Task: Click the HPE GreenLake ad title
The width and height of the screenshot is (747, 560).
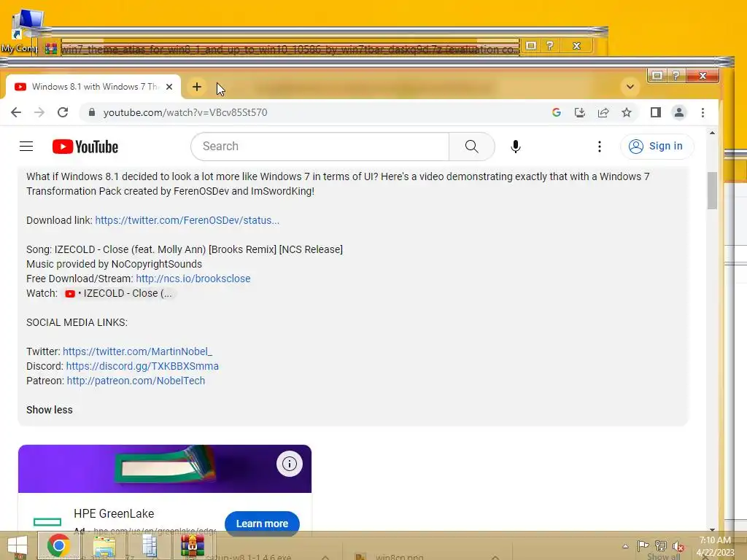Action: click(114, 513)
